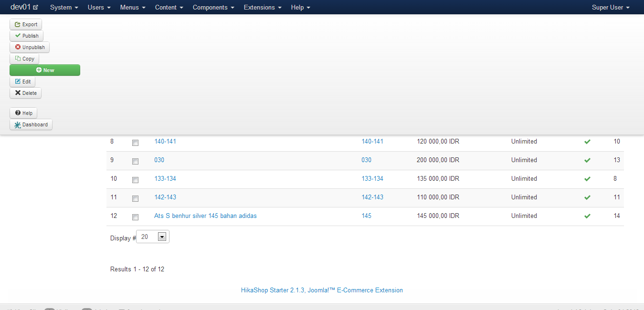644x310 pixels.
Task: Create a product with the green New button
Action: (x=45, y=70)
